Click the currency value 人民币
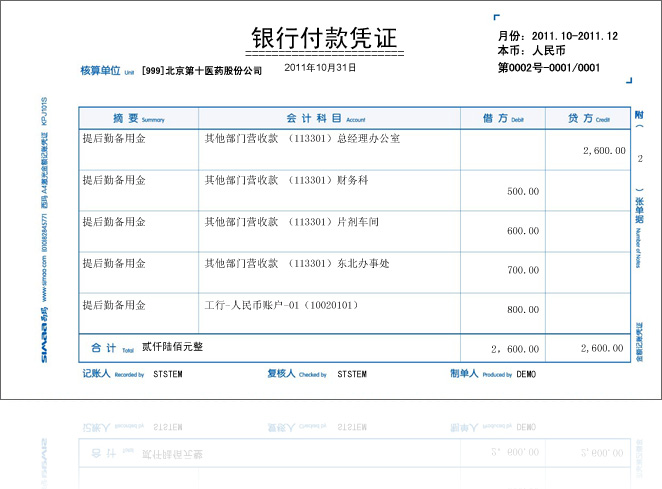The height and width of the screenshot is (489, 662). click(549, 51)
